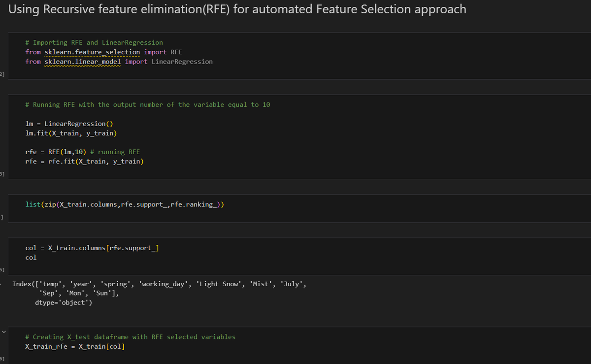Click the '# Importing RFE and LinearRegression' comment
591x364 pixels.
(94, 42)
